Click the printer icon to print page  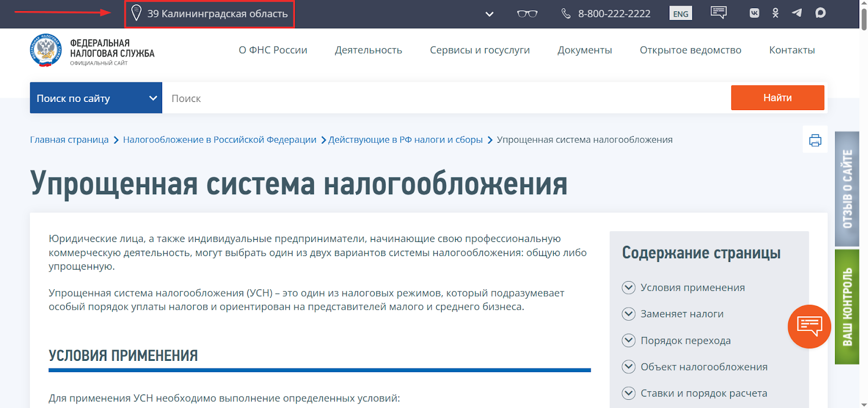pos(815,140)
